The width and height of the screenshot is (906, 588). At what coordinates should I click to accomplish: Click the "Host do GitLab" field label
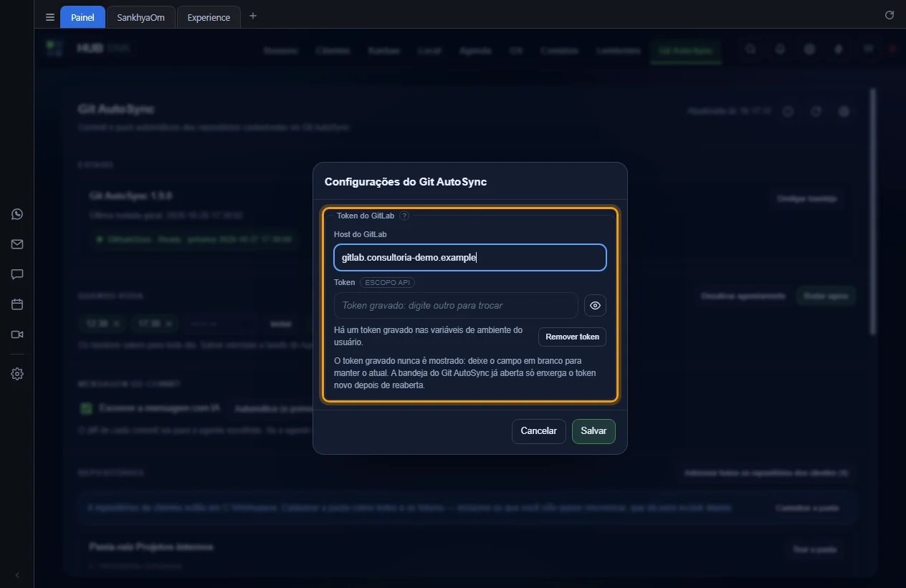(x=361, y=234)
